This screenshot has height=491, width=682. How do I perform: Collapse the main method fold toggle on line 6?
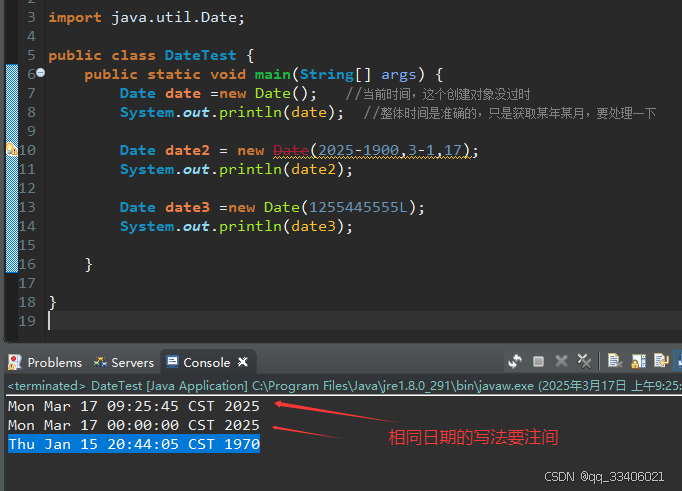tap(40, 73)
